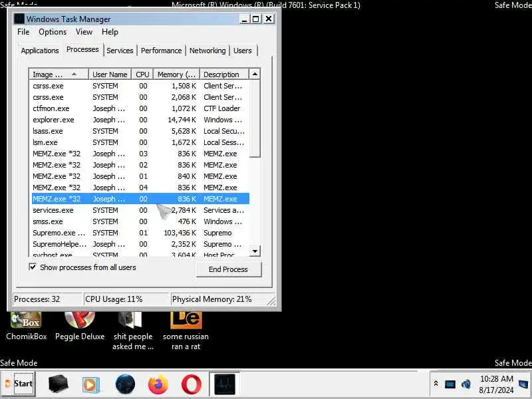Uncheck 'Show processes from all users'

pyautogui.click(x=33, y=267)
